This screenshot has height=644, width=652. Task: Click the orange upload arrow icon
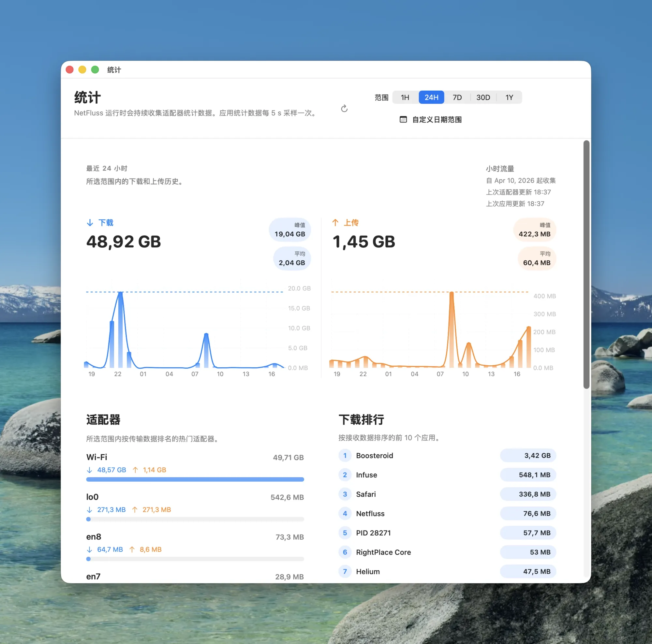coord(335,223)
